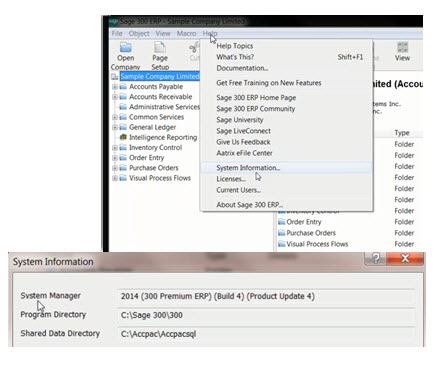Click the Help menu

(x=210, y=33)
